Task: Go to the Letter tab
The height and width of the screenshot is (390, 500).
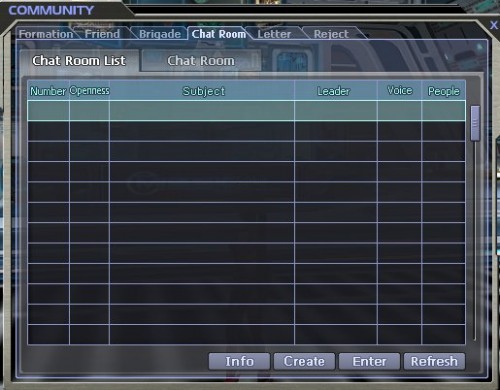Action: pos(274,34)
